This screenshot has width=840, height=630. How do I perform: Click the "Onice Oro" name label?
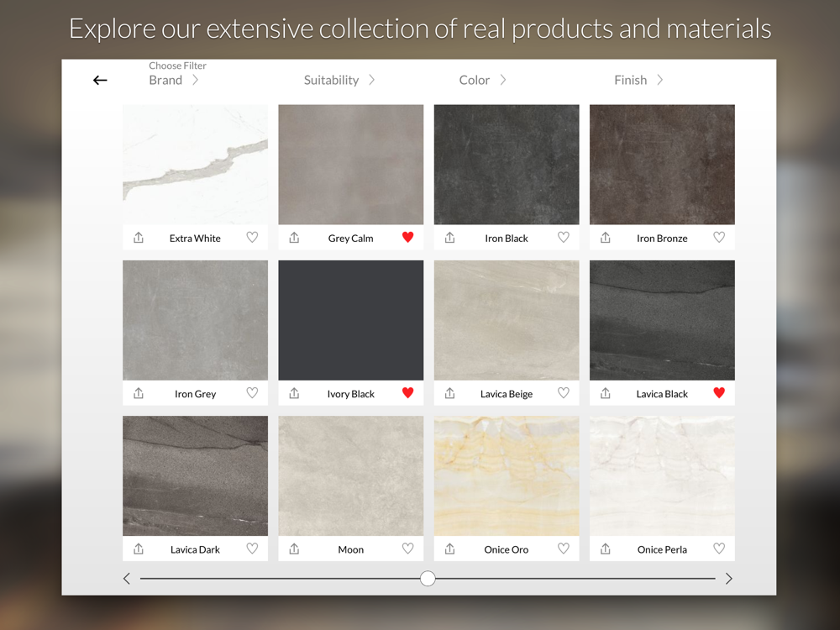click(507, 549)
